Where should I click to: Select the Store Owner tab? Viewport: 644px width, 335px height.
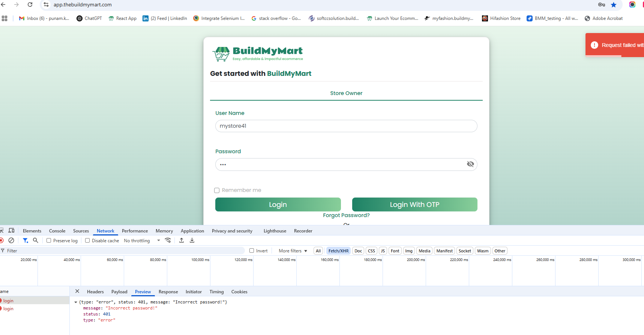tap(346, 93)
